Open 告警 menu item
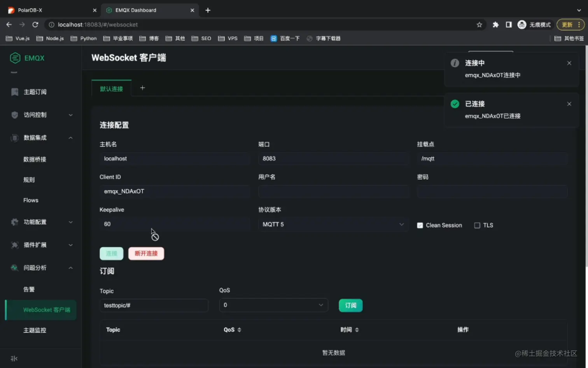The width and height of the screenshot is (588, 368). pyautogui.click(x=29, y=289)
